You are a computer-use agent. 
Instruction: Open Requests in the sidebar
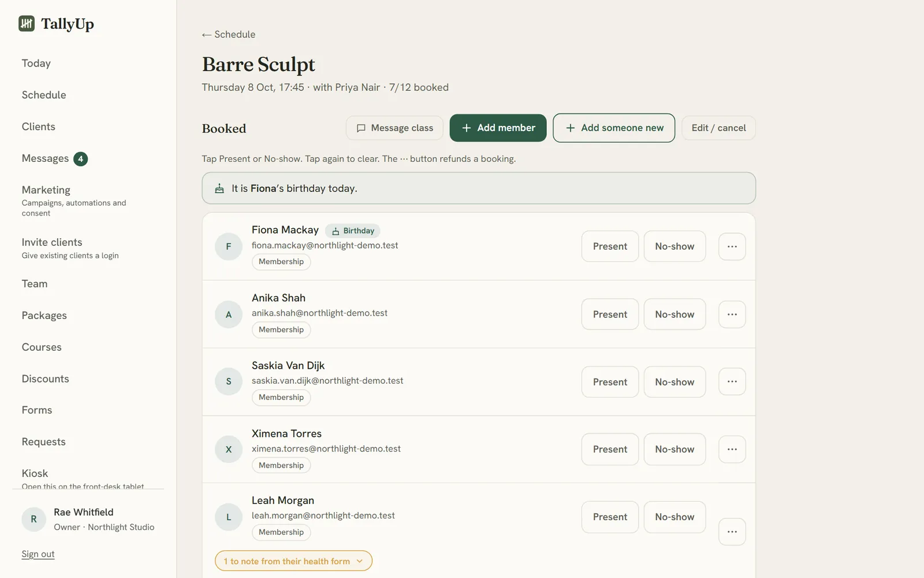pyautogui.click(x=44, y=442)
